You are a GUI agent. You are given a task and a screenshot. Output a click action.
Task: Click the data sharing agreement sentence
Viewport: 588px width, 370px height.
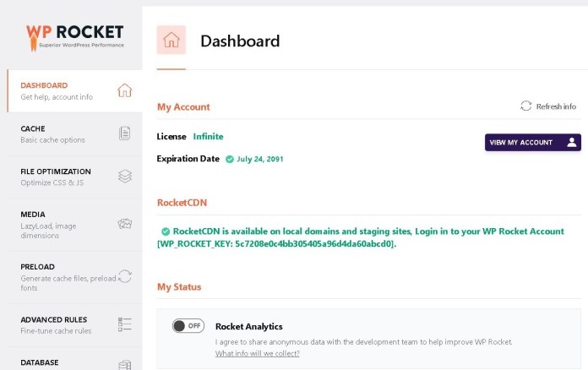[364, 342]
